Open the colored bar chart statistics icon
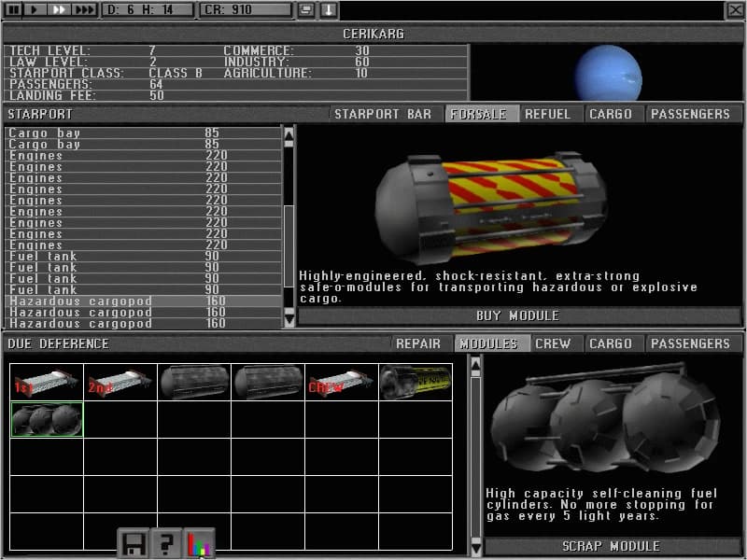The height and width of the screenshot is (560, 747). coord(199,543)
